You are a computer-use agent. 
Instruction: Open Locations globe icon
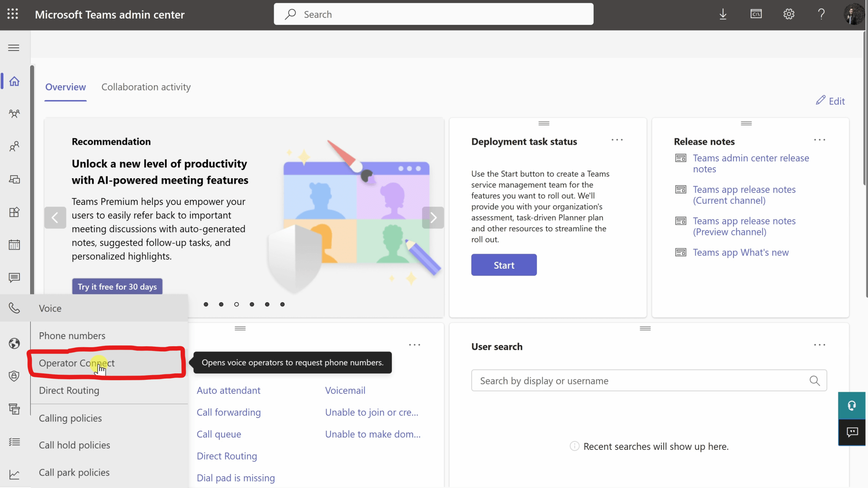[14, 343]
